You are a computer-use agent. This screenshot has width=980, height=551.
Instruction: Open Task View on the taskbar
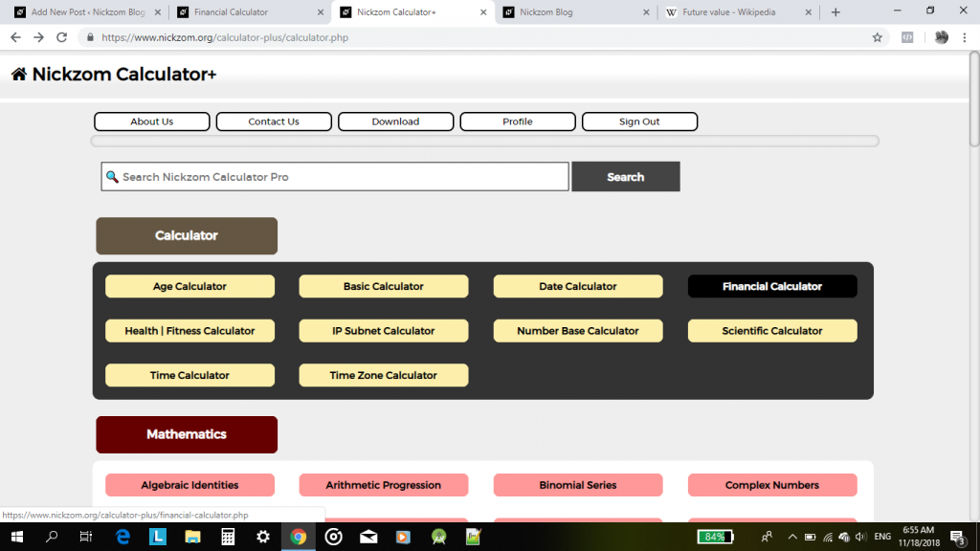pyautogui.click(x=85, y=537)
